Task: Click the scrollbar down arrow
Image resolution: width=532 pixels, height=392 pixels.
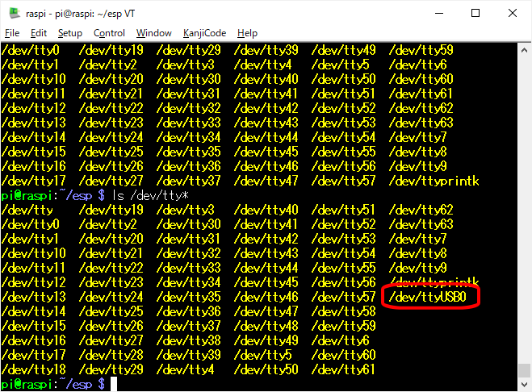Action: click(524, 384)
